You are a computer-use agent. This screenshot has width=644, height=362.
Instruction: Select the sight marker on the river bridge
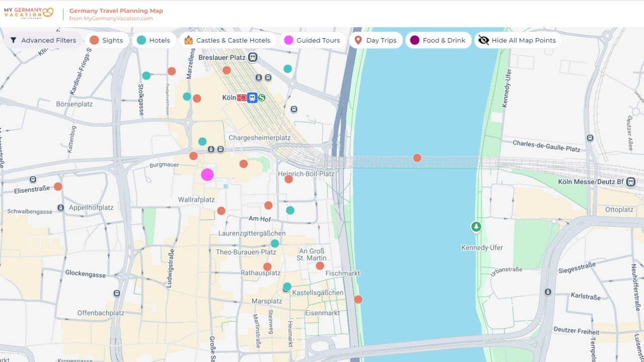(x=417, y=158)
